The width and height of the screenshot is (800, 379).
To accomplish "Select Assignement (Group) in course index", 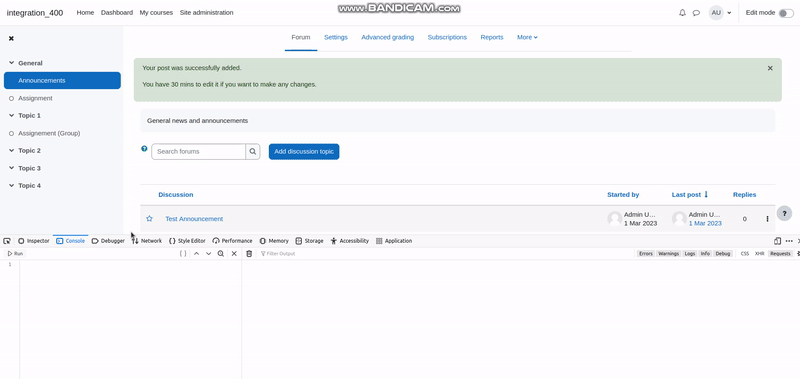I will 49,133.
